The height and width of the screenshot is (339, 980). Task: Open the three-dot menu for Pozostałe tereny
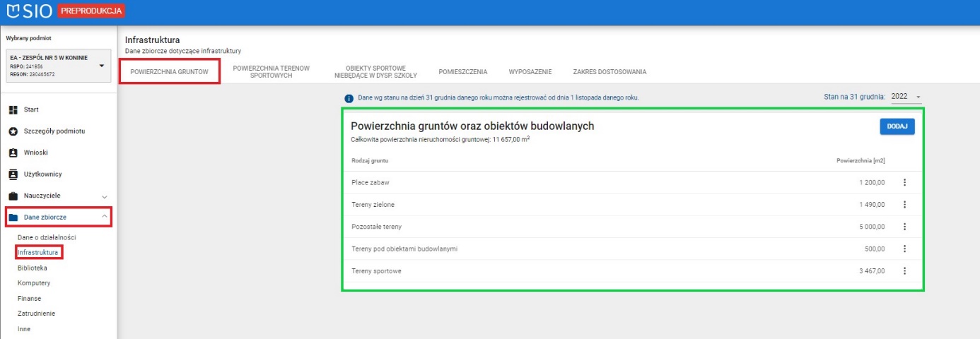pos(904,227)
